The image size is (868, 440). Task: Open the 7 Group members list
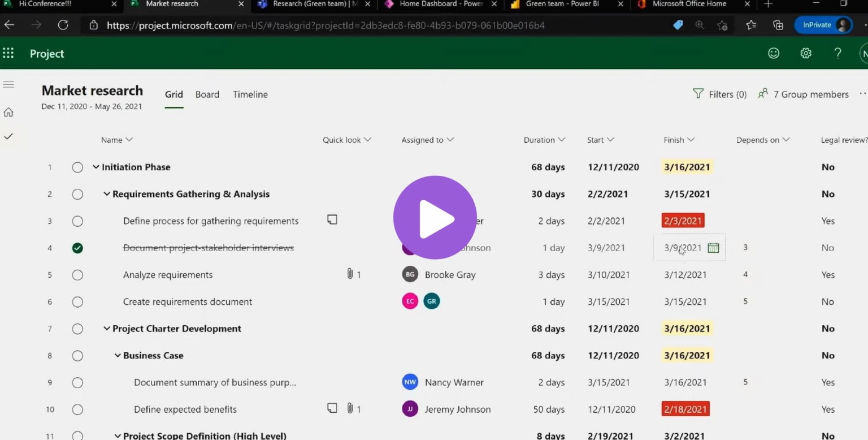pos(804,94)
